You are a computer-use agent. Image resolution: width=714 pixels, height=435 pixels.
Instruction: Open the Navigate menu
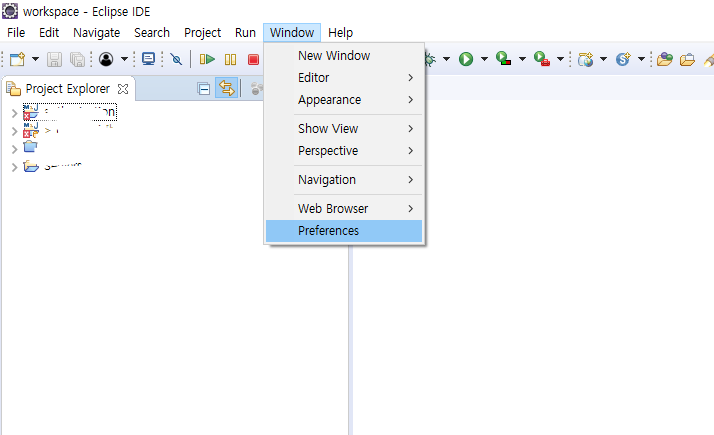pyautogui.click(x=97, y=33)
